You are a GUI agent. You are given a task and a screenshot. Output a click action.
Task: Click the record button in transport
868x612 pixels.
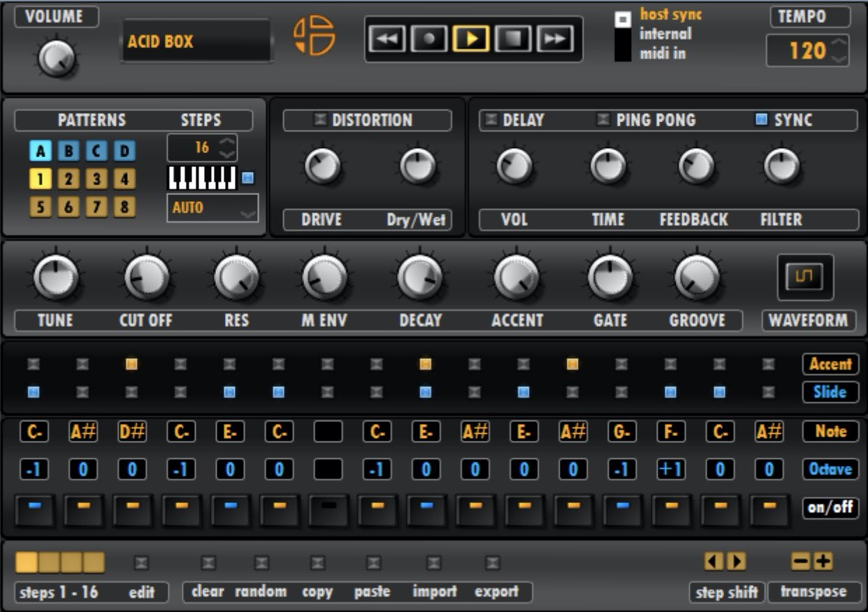click(x=429, y=39)
